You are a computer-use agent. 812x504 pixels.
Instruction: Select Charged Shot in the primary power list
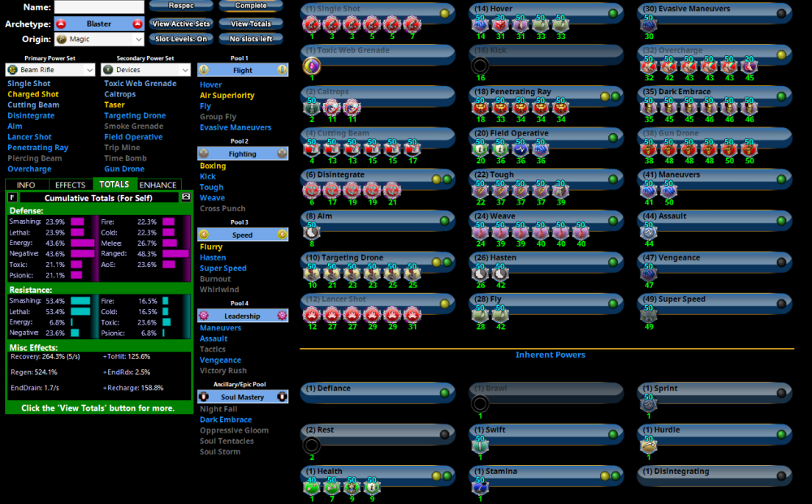(x=33, y=94)
